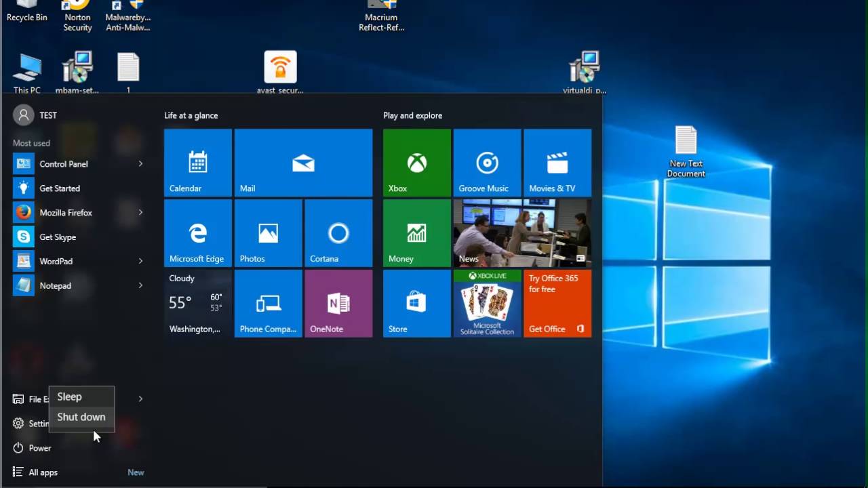Open the Groove Music tile
Image resolution: width=868 pixels, height=488 pixels.
click(x=487, y=163)
